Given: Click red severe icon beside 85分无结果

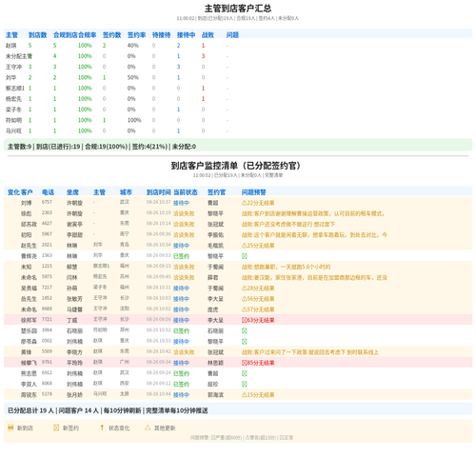Looking at the screenshot, I should click(x=244, y=363).
